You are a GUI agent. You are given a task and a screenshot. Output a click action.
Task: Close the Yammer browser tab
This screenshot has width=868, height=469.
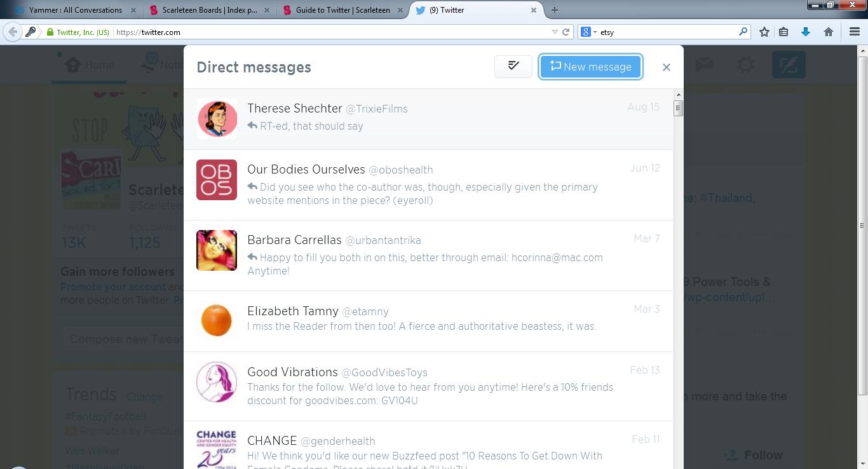[133, 10]
